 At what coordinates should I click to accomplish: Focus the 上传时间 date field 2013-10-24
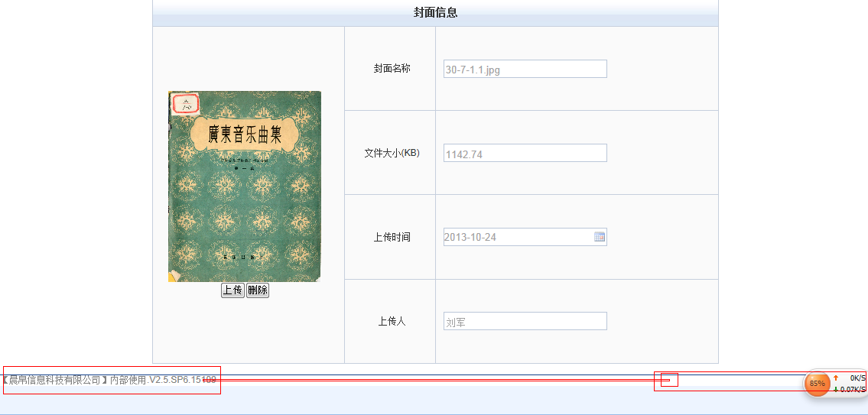[x=525, y=237]
